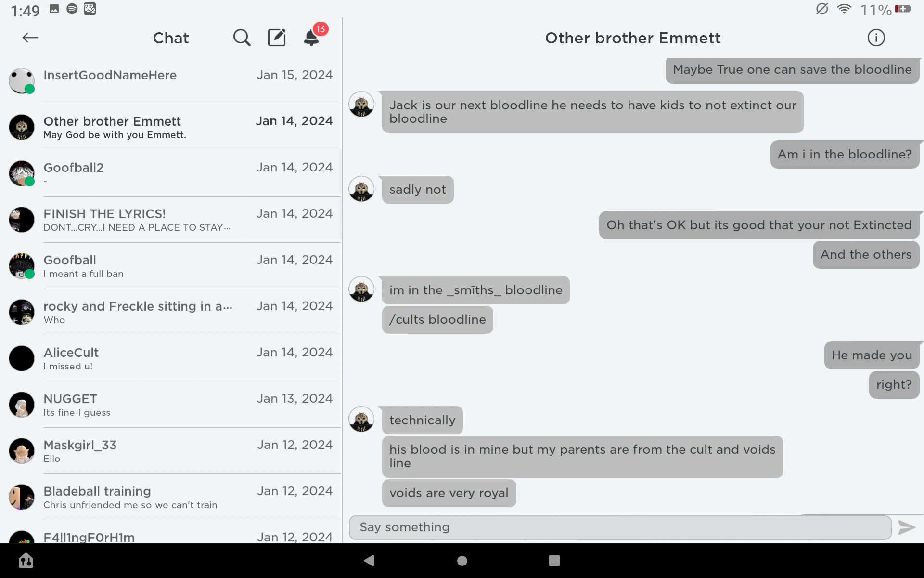Click the Say something message field
Screen dimensions: 924x578
pyautogui.click(x=620, y=527)
